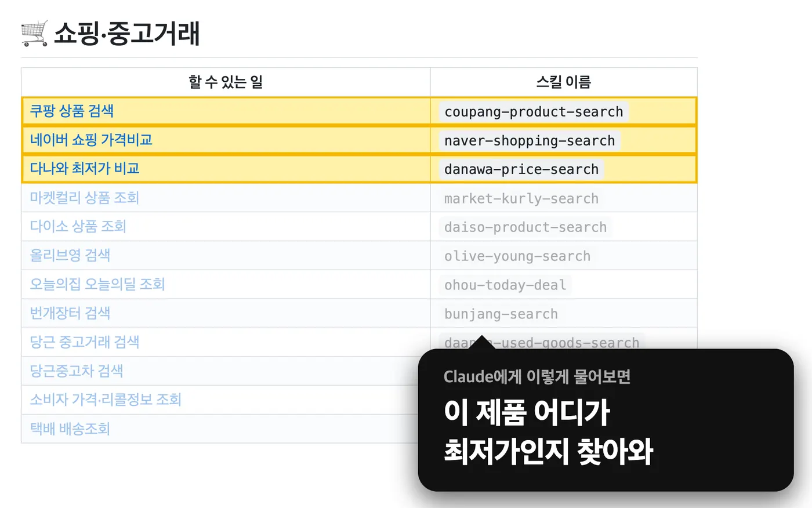Visit the 당근중고차 검색 link
812x508 pixels.
click(77, 371)
